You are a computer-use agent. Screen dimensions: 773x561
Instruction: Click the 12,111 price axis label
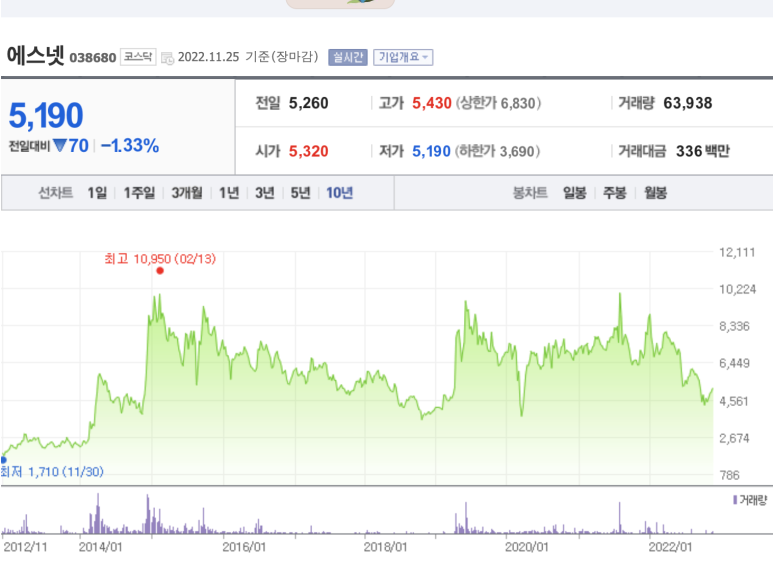[x=737, y=252]
